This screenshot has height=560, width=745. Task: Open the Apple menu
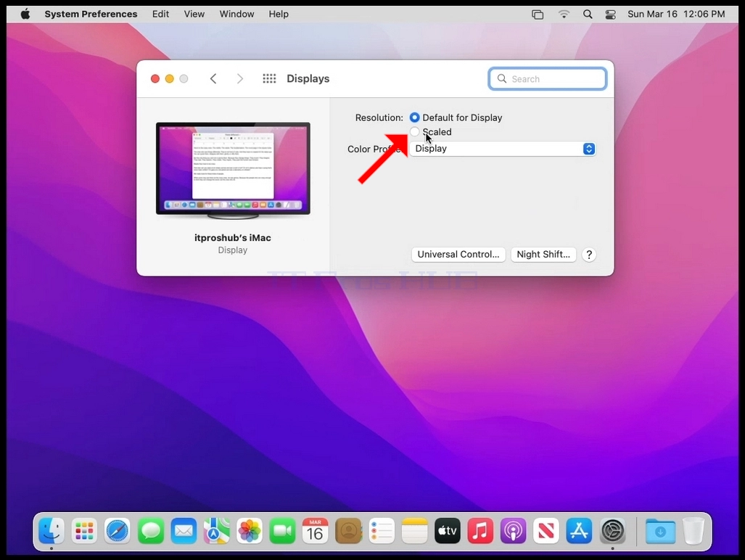click(x=25, y=15)
